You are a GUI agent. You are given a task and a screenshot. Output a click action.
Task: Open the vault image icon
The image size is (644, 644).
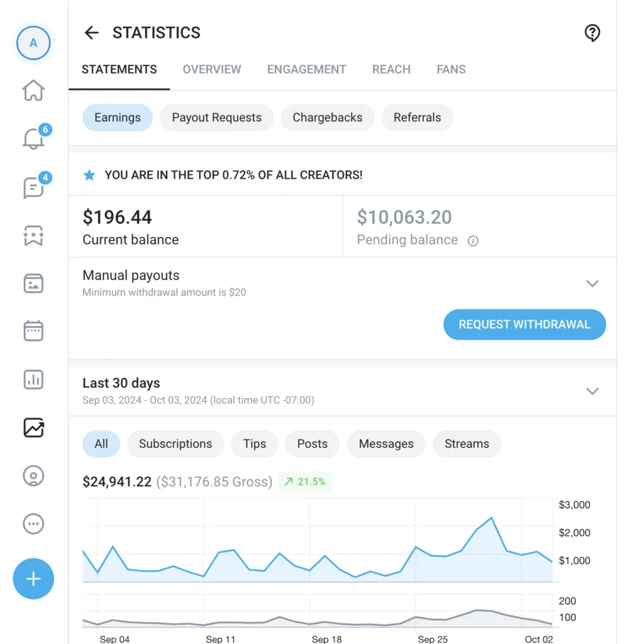(33, 284)
